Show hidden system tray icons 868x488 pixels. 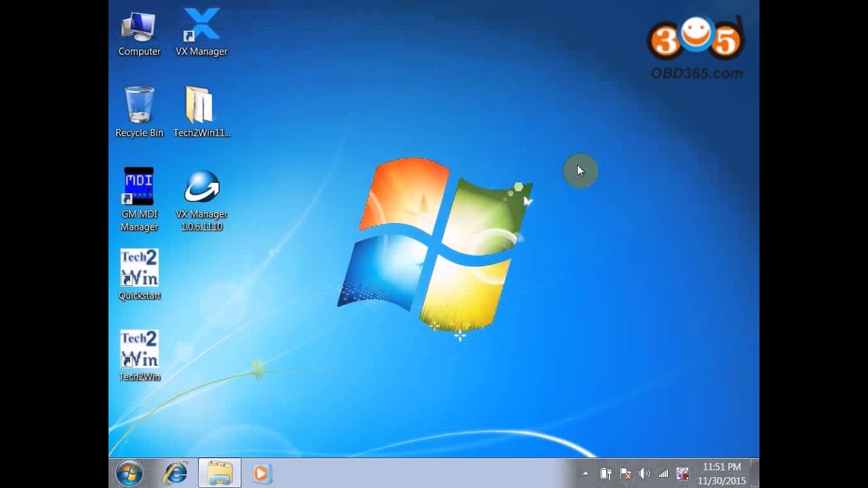coord(586,474)
